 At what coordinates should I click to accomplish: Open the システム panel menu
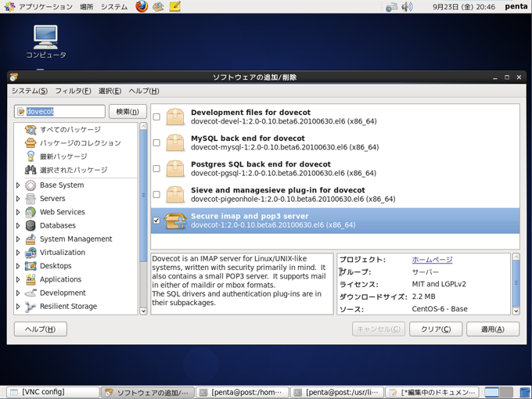tap(114, 6)
